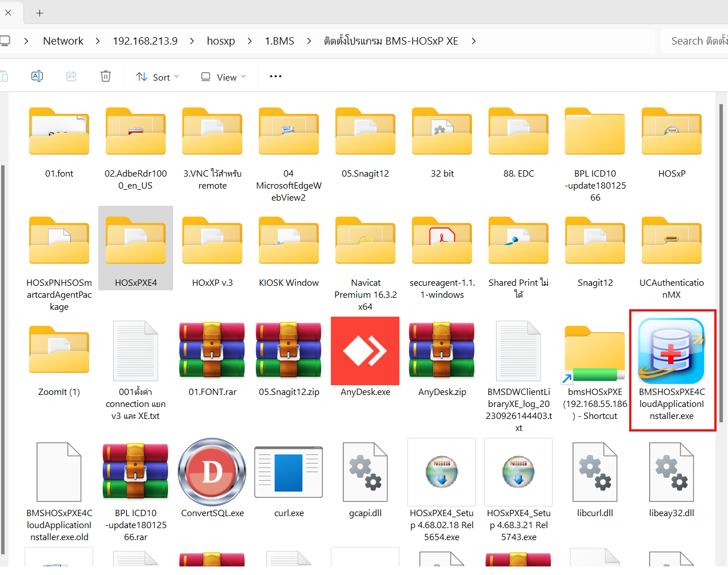
Task: Select the gcapi.dll file
Action: pyautogui.click(x=366, y=481)
